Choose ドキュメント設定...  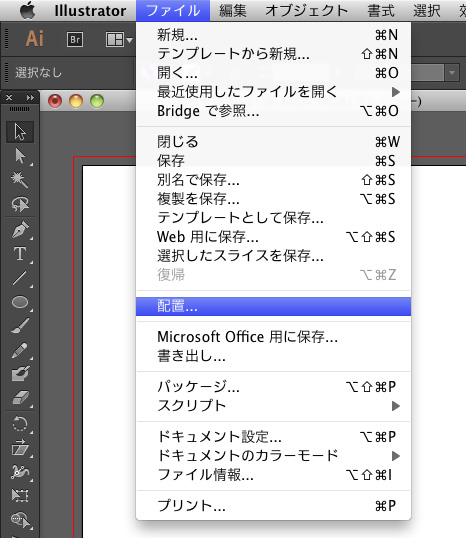coord(273,437)
